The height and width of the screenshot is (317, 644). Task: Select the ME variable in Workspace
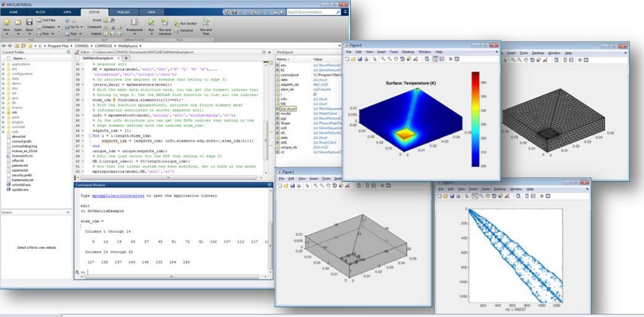(x=283, y=104)
